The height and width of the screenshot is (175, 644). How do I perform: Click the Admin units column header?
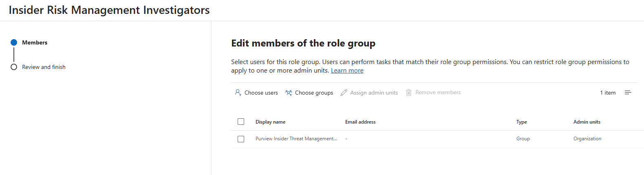pos(587,122)
